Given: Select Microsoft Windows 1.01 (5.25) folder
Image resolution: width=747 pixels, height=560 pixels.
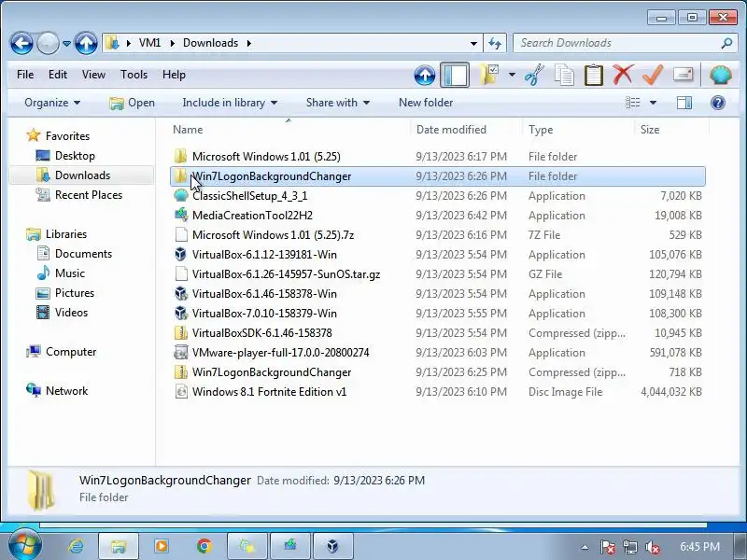Looking at the screenshot, I should point(437,157).
